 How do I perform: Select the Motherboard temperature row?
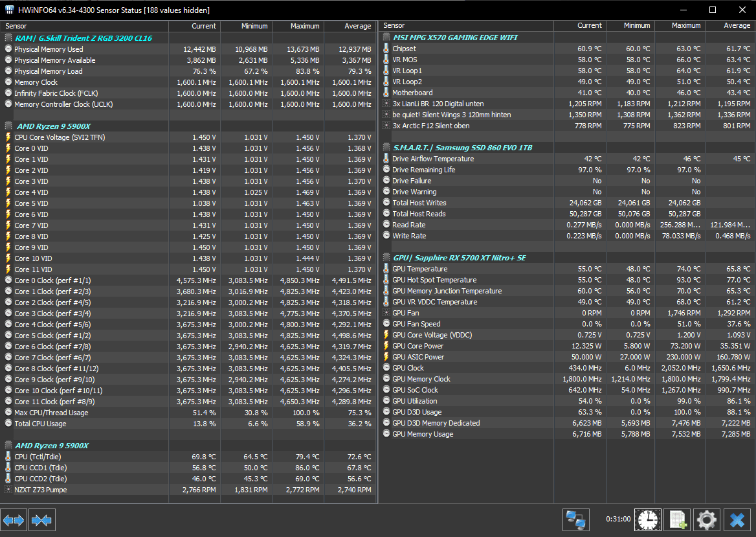click(567, 93)
